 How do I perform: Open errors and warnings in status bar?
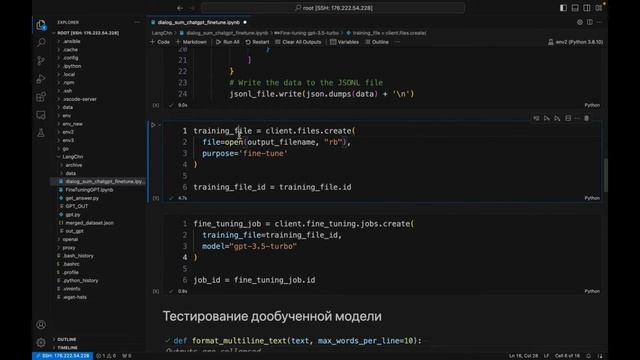(106, 356)
